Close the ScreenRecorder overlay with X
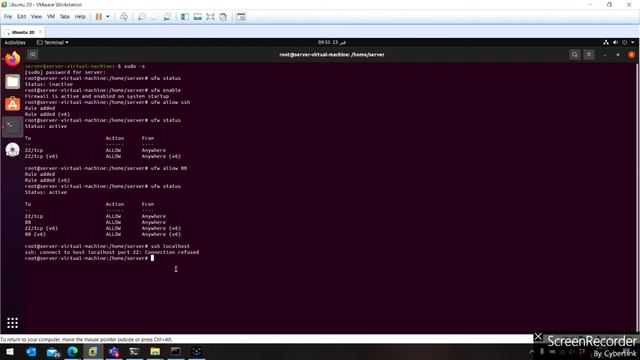 click(538, 337)
